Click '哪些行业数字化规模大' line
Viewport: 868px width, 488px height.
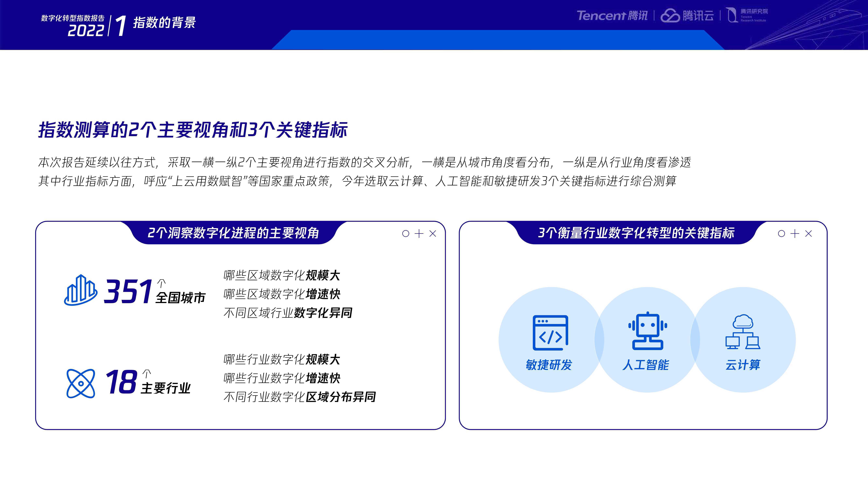coord(282,360)
